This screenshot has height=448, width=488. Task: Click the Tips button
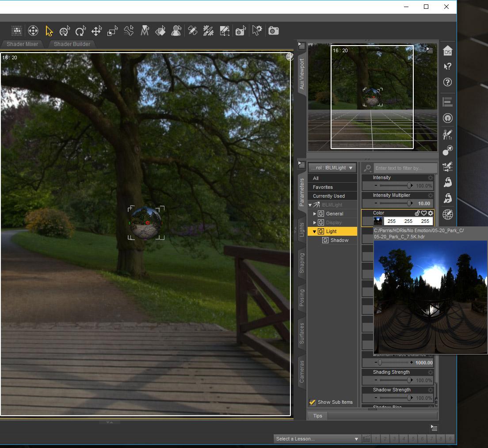click(x=317, y=416)
